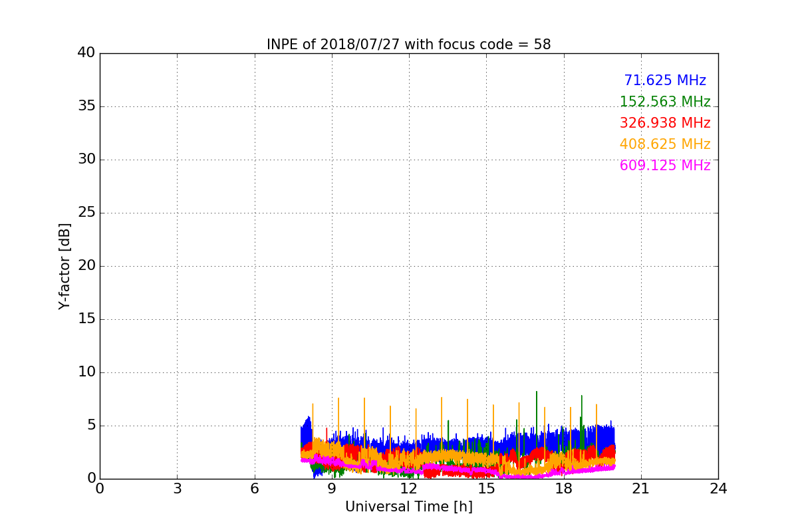Click the Universal Time [h] axis label
Image resolution: width=798 pixels, height=532 pixels.
(x=409, y=507)
